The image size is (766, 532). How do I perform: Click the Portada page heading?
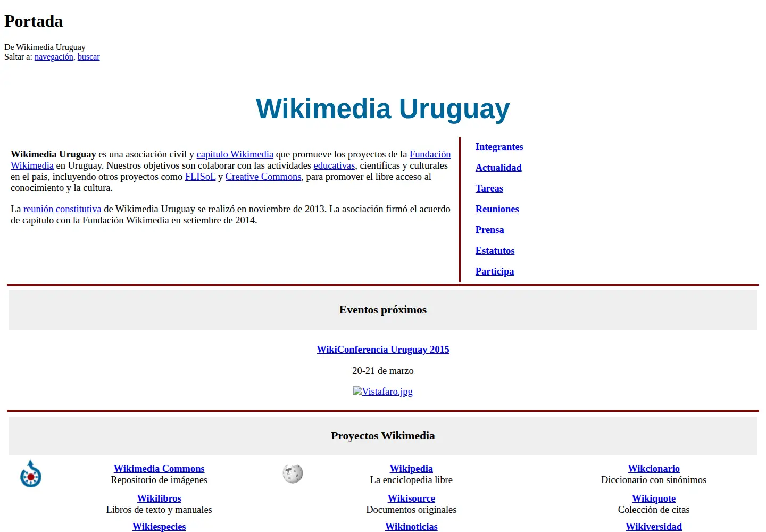34,21
